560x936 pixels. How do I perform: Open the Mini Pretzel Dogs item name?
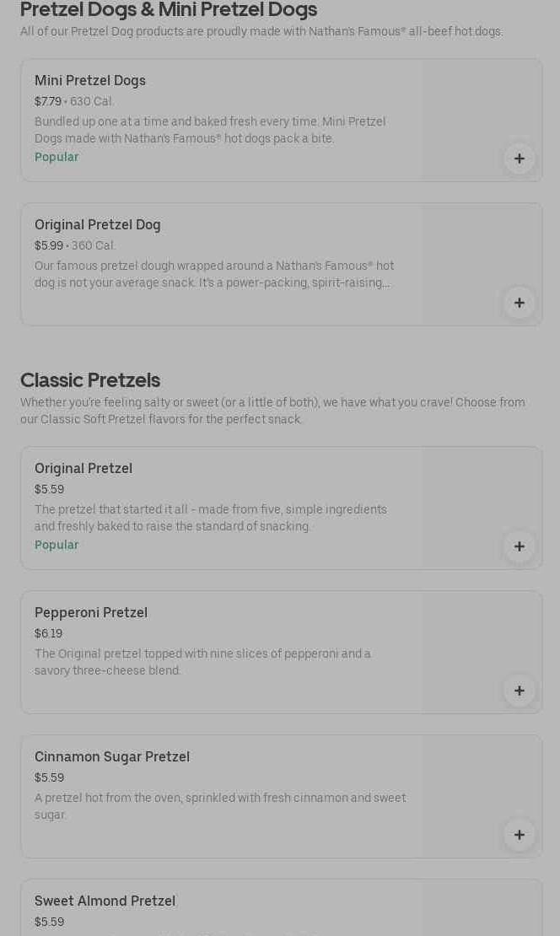(x=90, y=81)
